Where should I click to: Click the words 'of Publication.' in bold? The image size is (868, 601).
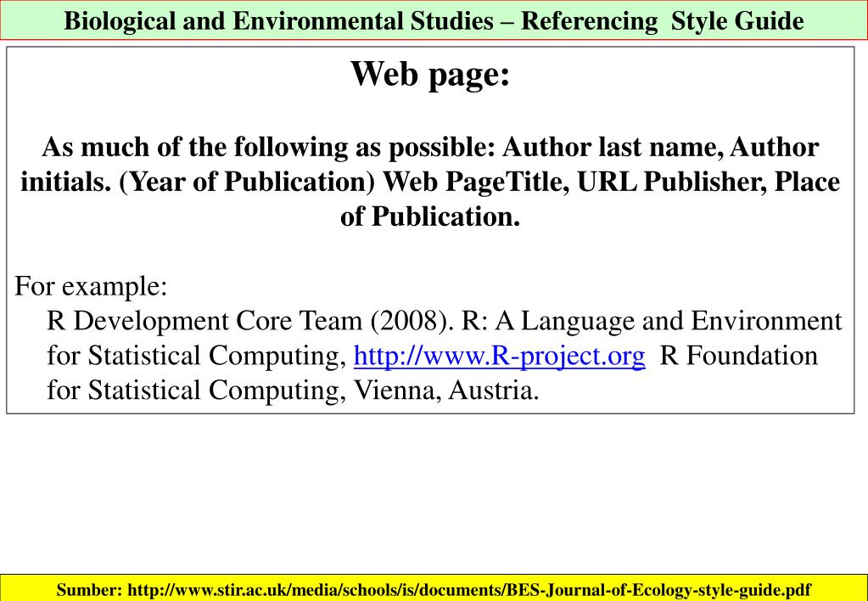pos(430,216)
